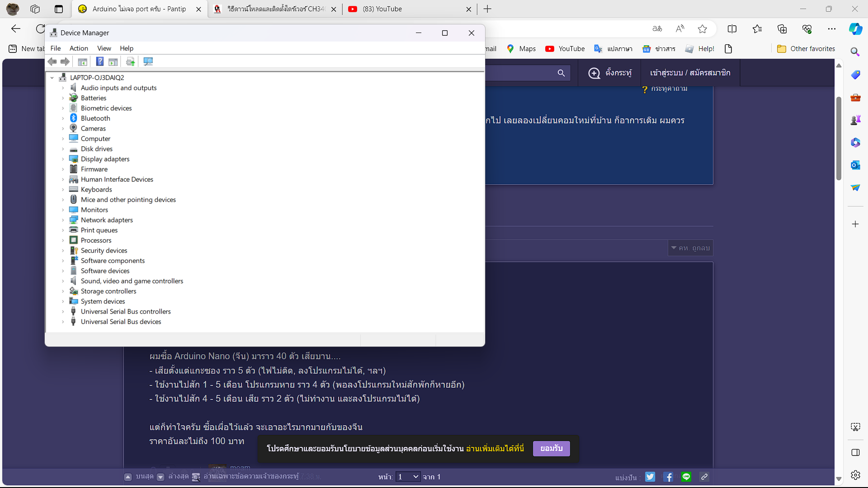Open the page number dropdown
Image resolution: width=868 pixels, height=488 pixels.
(x=408, y=477)
